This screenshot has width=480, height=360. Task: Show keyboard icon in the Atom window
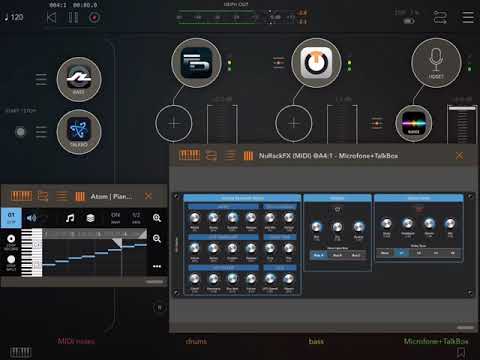tap(21, 196)
